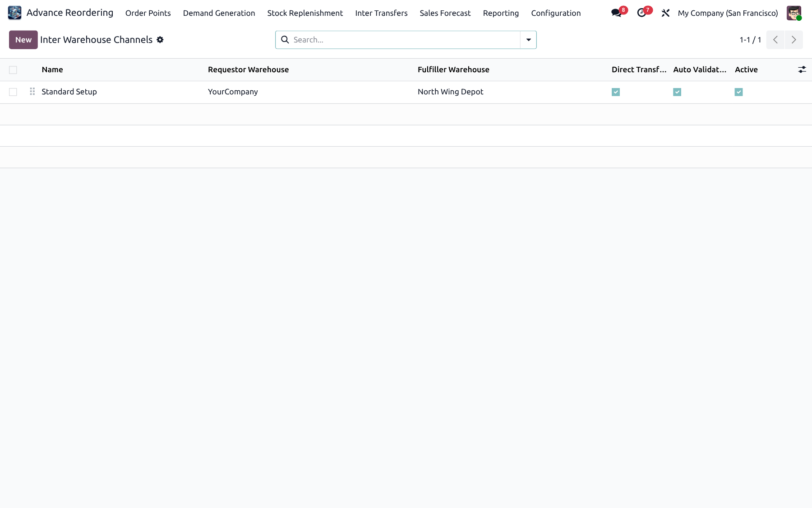
Task: Open the Advance Reordering app icon
Action: 14,13
